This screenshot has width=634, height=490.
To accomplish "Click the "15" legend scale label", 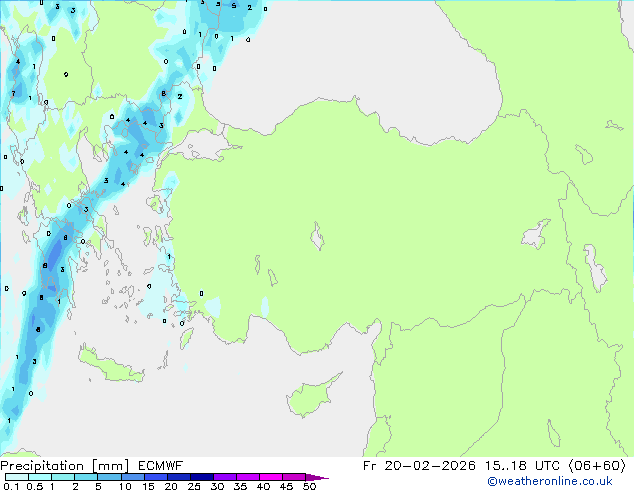I will tap(148, 486).
